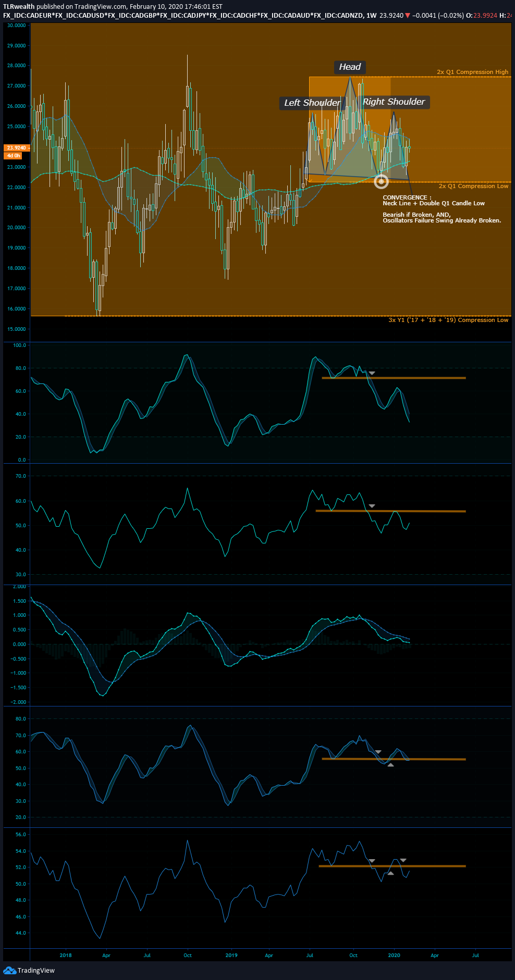Click the red down-arrow beside the 23.9240 price
The height and width of the screenshot is (980, 515).
[408, 15]
